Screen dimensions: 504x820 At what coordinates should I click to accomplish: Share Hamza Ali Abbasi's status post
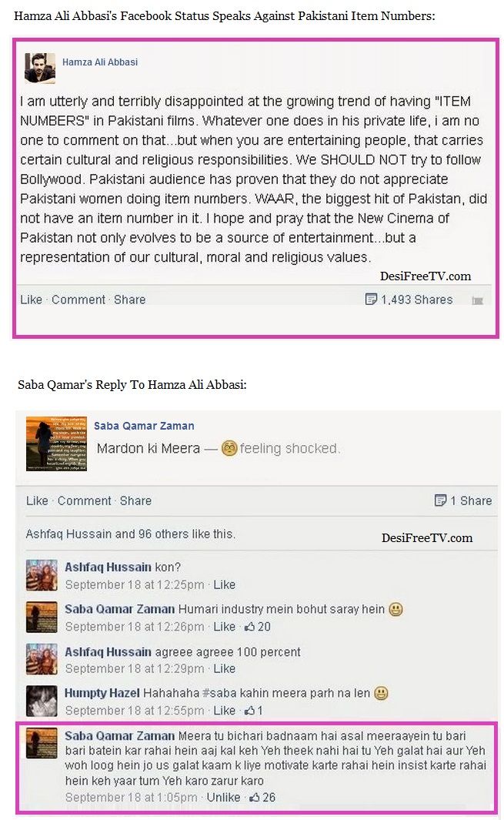[130, 300]
